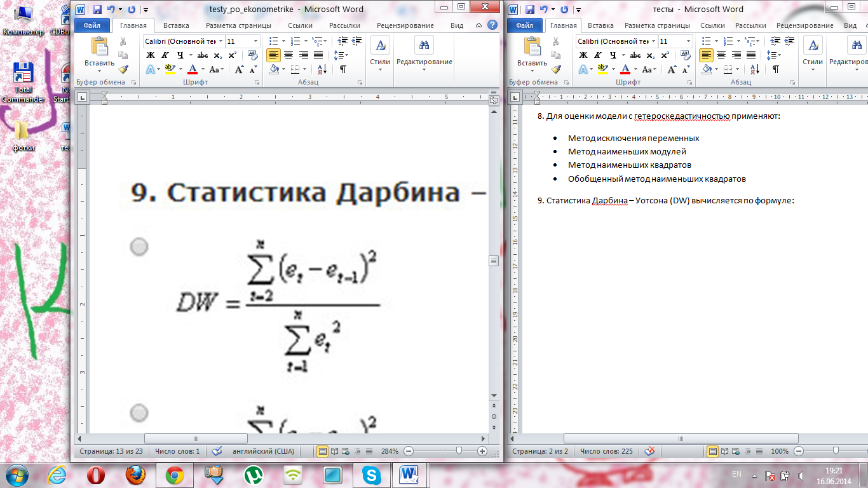Click highlight color yellow swatch in testy_po_ekonometrike
Image resolution: width=868 pixels, height=488 pixels.
(169, 69)
